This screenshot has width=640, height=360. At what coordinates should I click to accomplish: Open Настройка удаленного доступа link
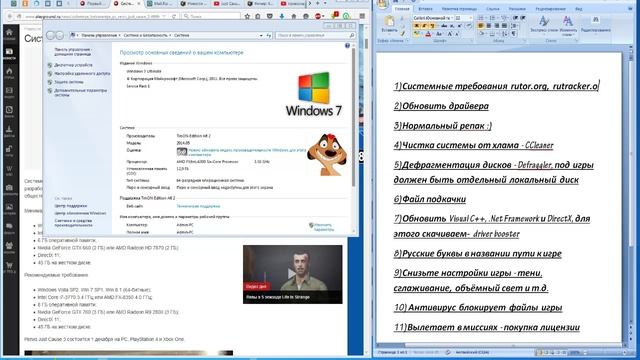(82, 73)
